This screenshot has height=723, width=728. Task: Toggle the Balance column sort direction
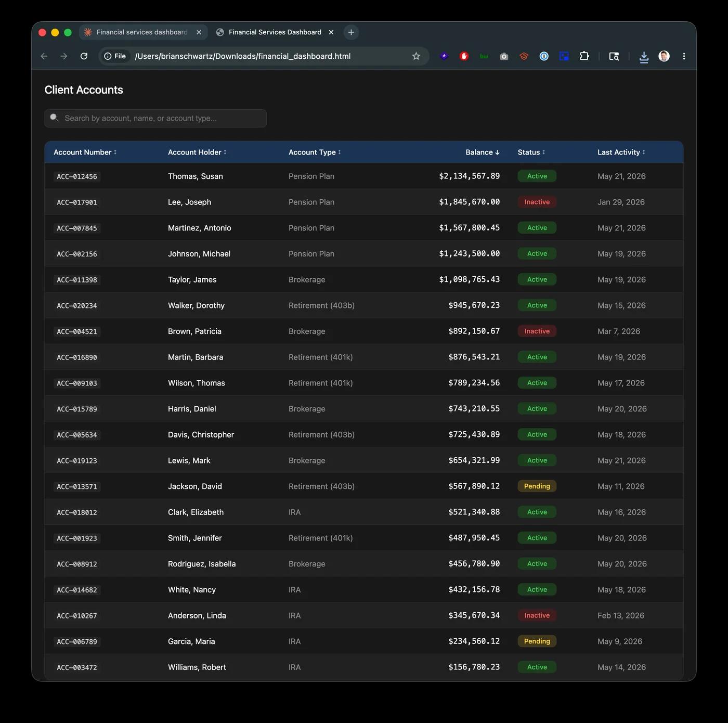483,152
